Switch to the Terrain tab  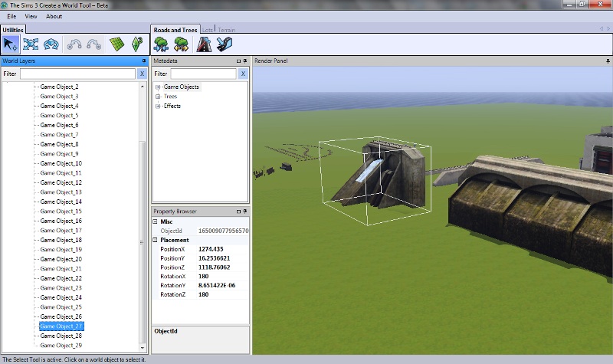226,30
